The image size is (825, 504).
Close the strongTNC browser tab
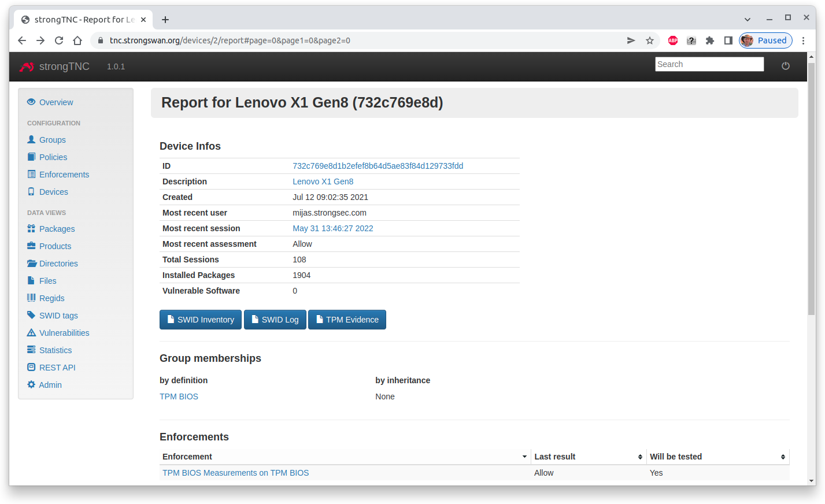[143, 20]
